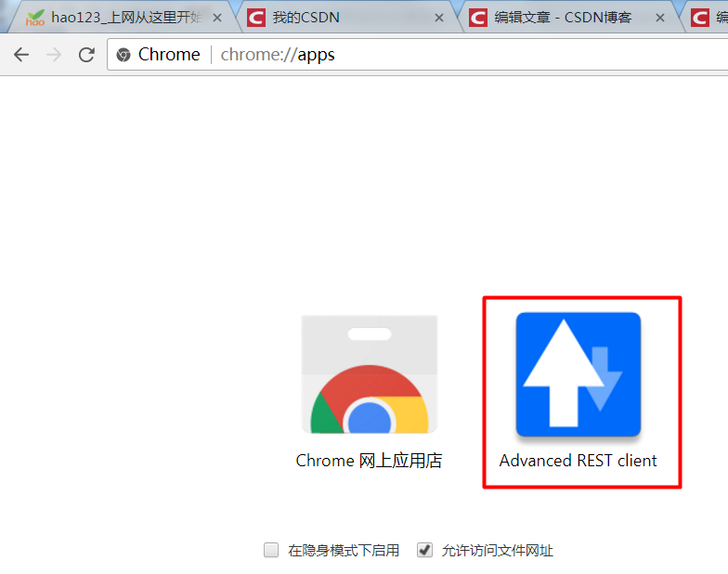This screenshot has width=728, height=574.
Task: Reload the current page
Action: coord(86,55)
